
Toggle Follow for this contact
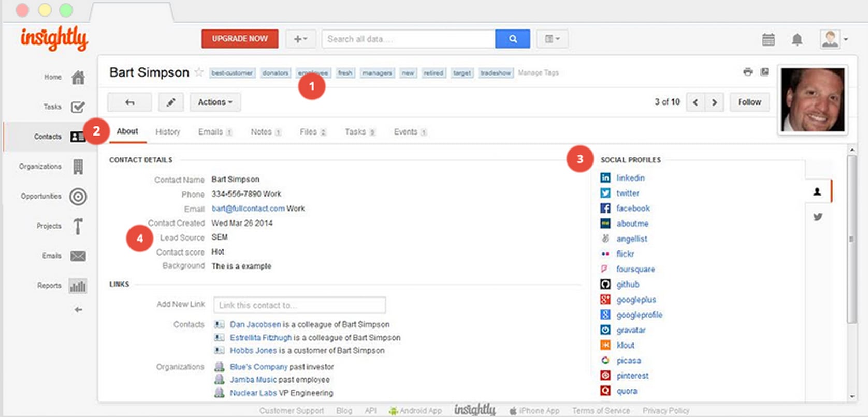point(749,102)
